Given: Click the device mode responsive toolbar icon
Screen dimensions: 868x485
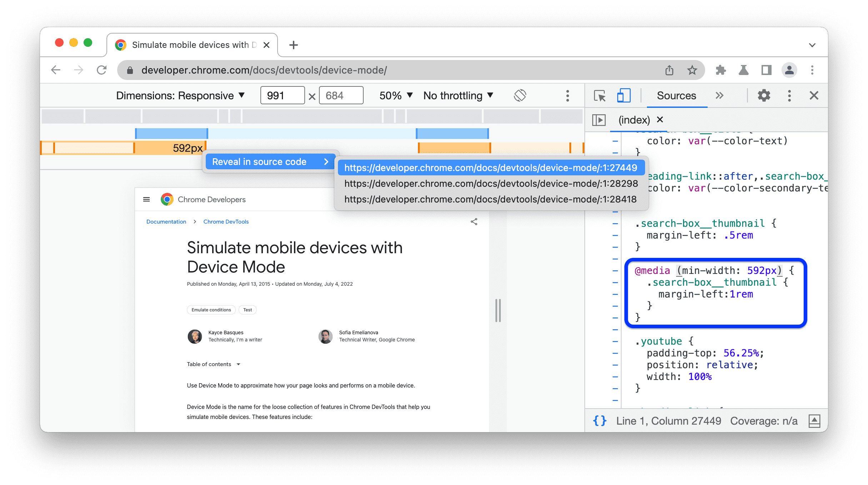Looking at the screenshot, I should coord(625,95).
